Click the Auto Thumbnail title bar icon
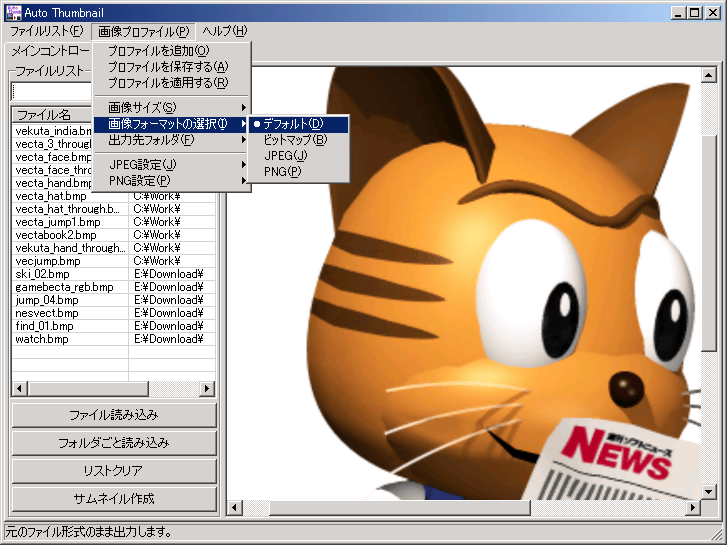727x545 pixels. pos(13,13)
